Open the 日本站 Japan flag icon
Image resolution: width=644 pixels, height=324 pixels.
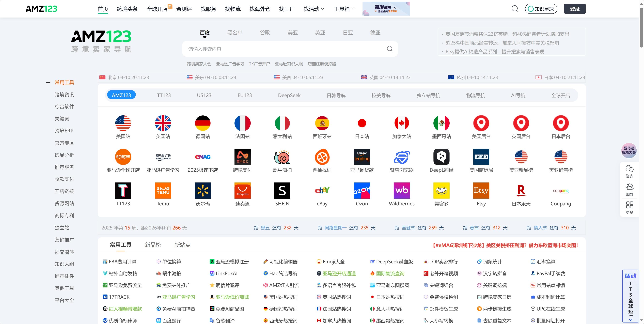(x=362, y=123)
